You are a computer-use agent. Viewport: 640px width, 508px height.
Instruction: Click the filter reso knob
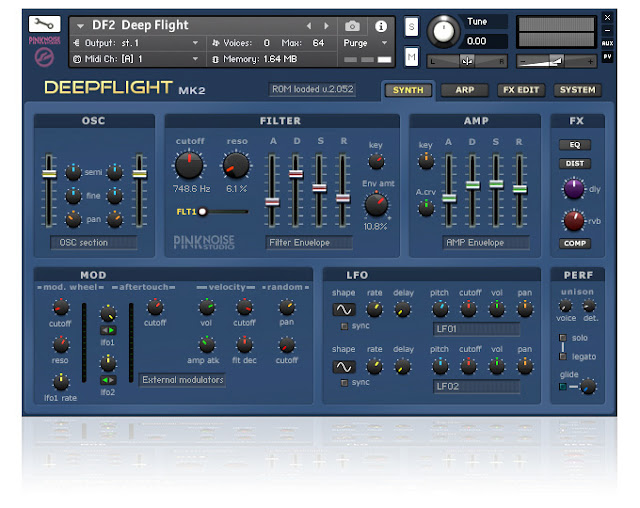click(236, 165)
